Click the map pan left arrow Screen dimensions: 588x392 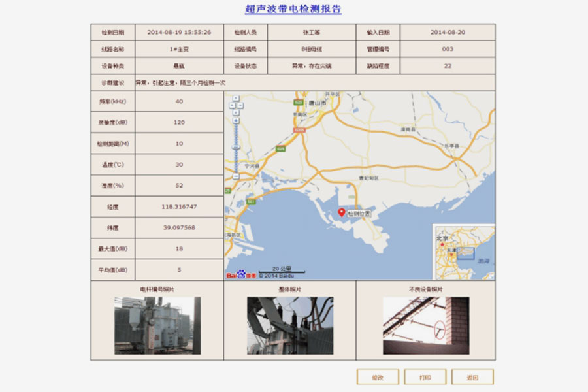[x=231, y=103]
